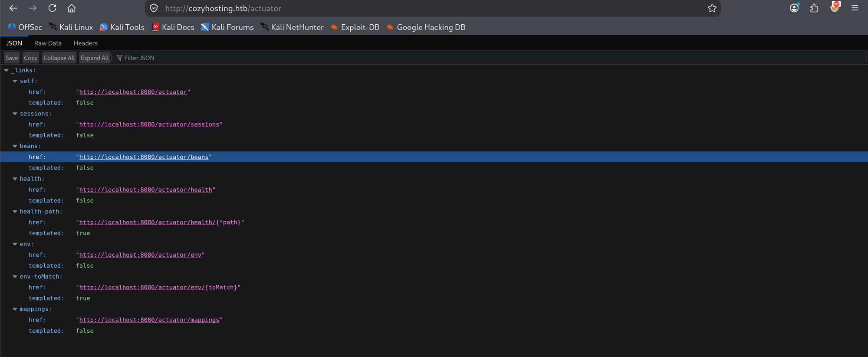Image resolution: width=868 pixels, height=357 pixels.
Task: Save the JSON with Save button
Action: [x=12, y=58]
